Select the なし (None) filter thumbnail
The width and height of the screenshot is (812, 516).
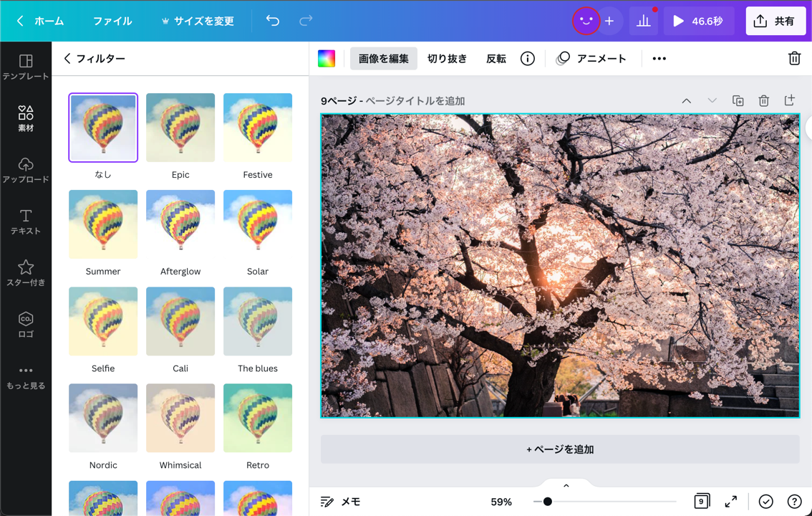point(103,128)
